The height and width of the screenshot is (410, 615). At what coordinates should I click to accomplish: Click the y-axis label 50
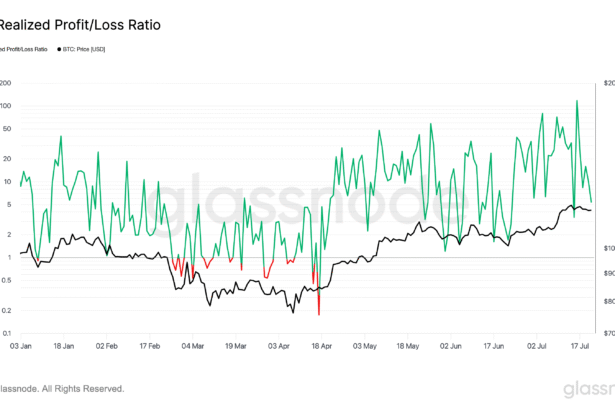coord(6,129)
